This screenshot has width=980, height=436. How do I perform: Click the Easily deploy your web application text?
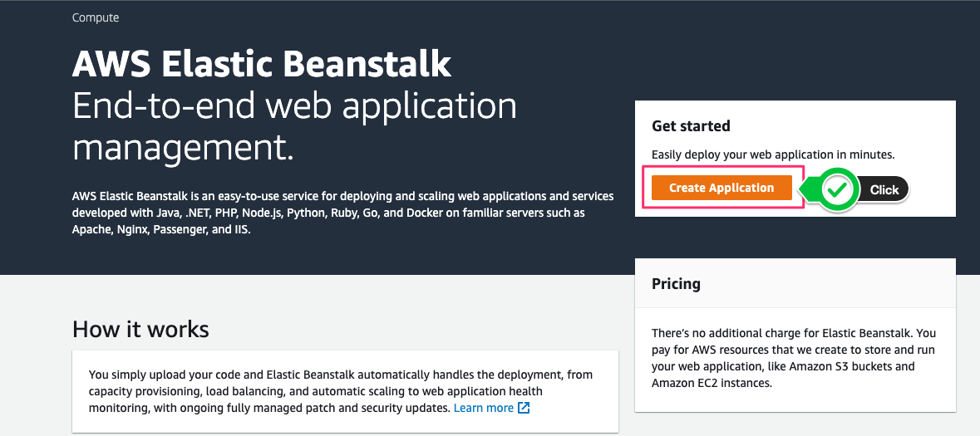tap(773, 154)
